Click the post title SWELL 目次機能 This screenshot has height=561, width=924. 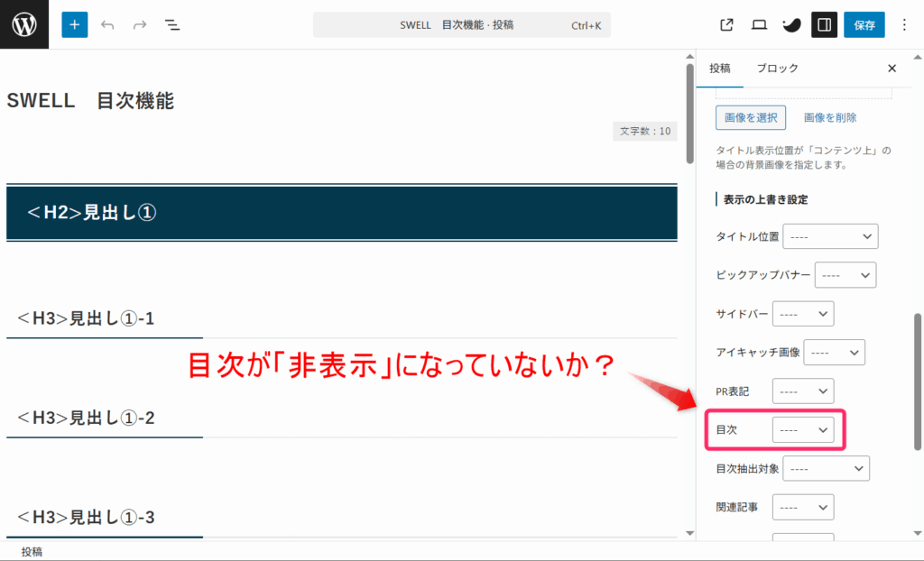pyautogui.click(x=90, y=101)
